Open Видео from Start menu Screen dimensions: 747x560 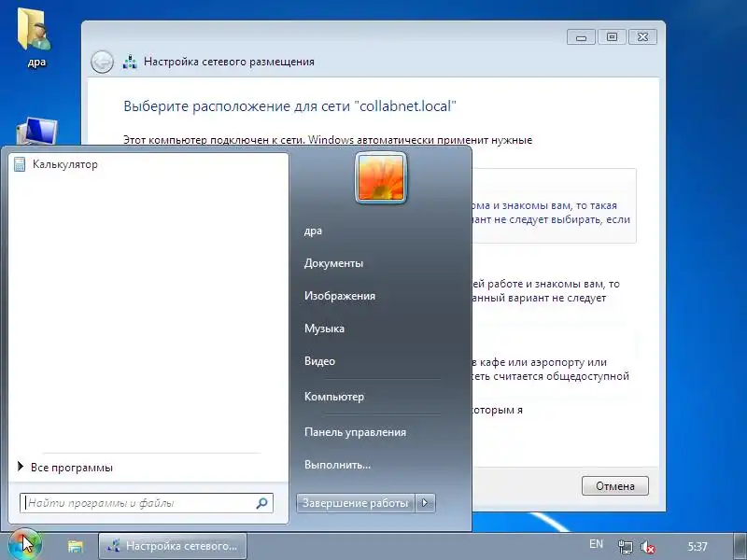pos(319,361)
